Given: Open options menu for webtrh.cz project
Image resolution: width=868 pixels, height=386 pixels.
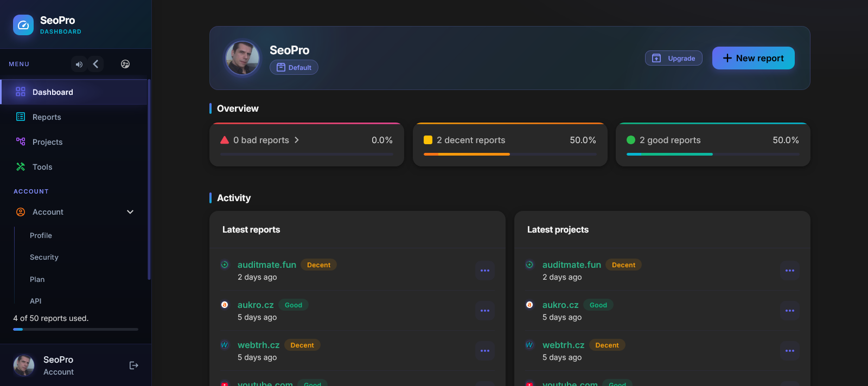Looking at the screenshot, I should 790,351.
